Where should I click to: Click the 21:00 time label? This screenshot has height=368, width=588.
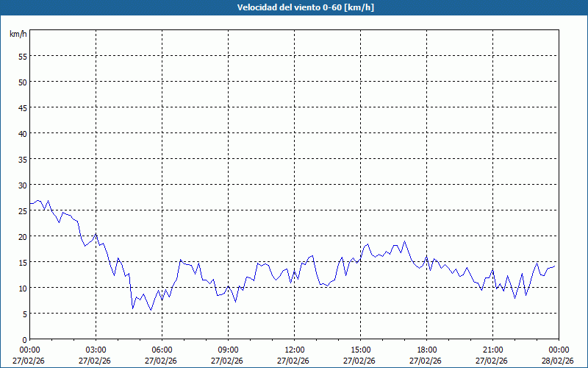coord(492,350)
